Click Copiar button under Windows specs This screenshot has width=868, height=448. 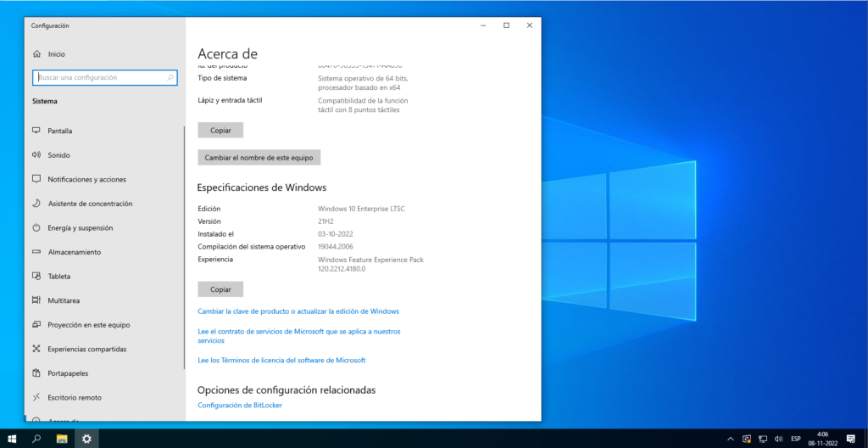click(220, 289)
